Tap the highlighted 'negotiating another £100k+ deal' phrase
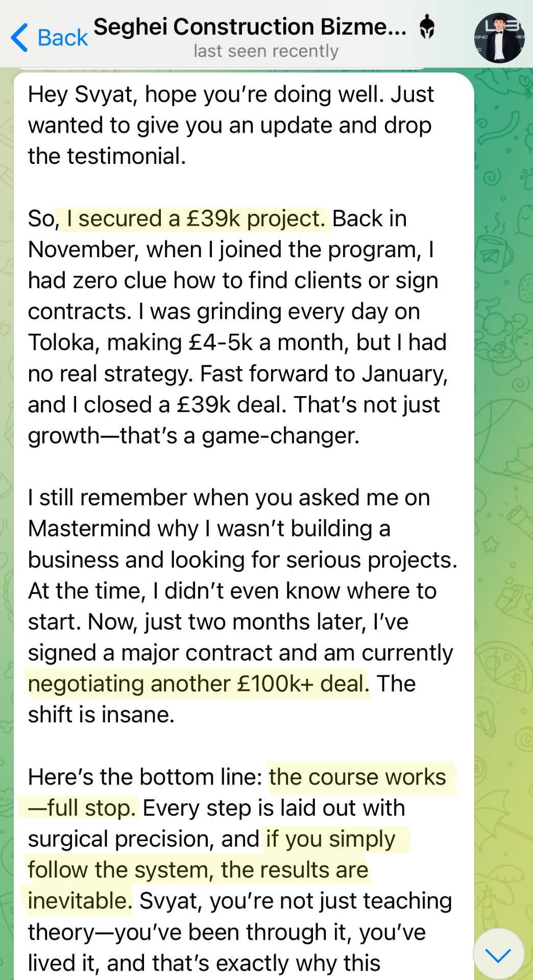This screenshot has width=533, height=980. pyautogui.click(x=199, y=684)
